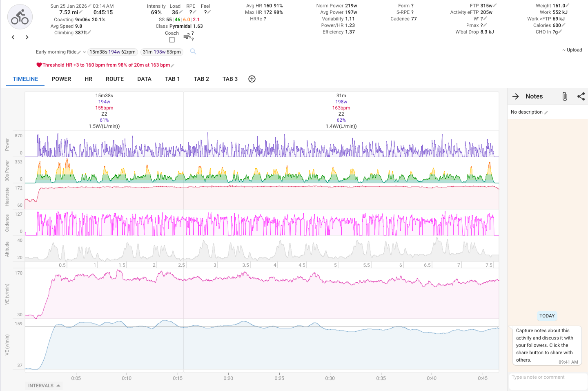
Task: Add a new tab with plus icon
Action: pyautogui.click(x=252, y=79)
